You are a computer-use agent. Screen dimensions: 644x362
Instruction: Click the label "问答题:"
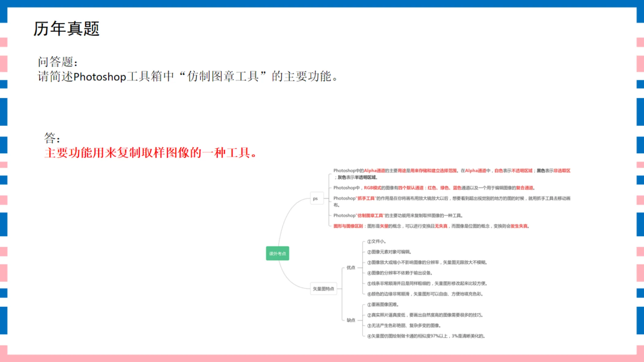click(58, 62)
